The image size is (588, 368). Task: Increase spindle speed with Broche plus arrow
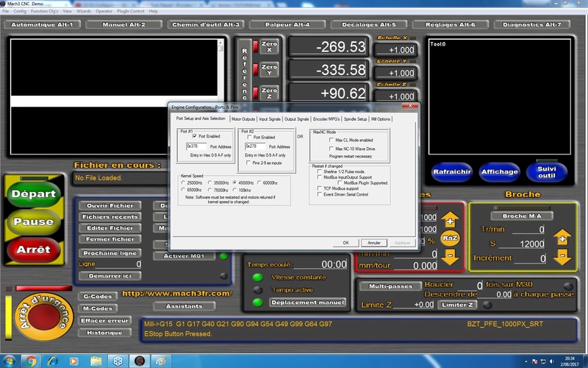click(562, 238)
